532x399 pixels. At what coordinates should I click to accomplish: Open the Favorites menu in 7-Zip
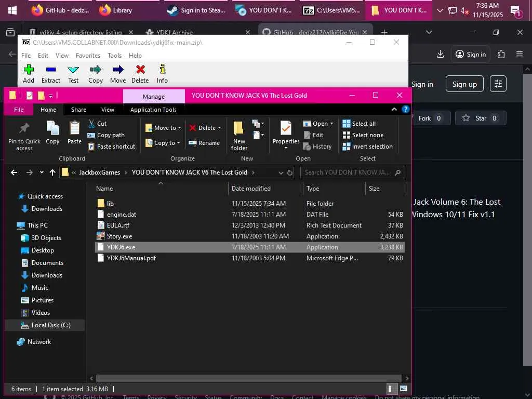tap(88, 55)
